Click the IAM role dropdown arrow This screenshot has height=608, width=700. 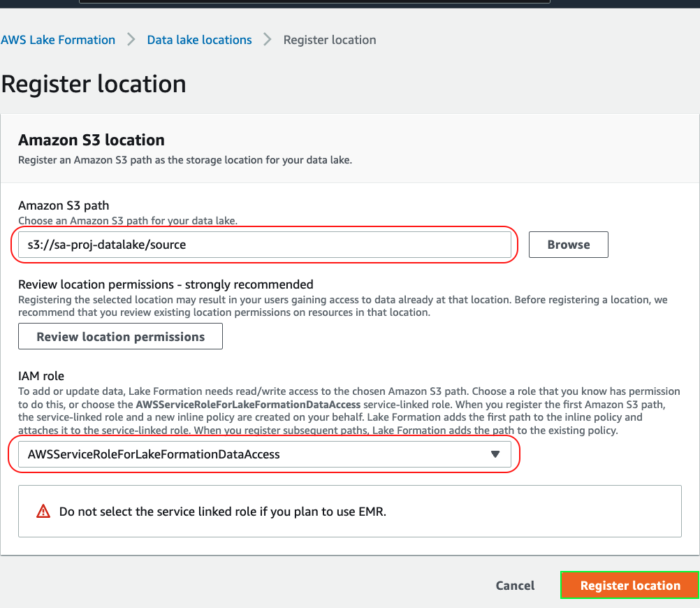tap(495, 454)
